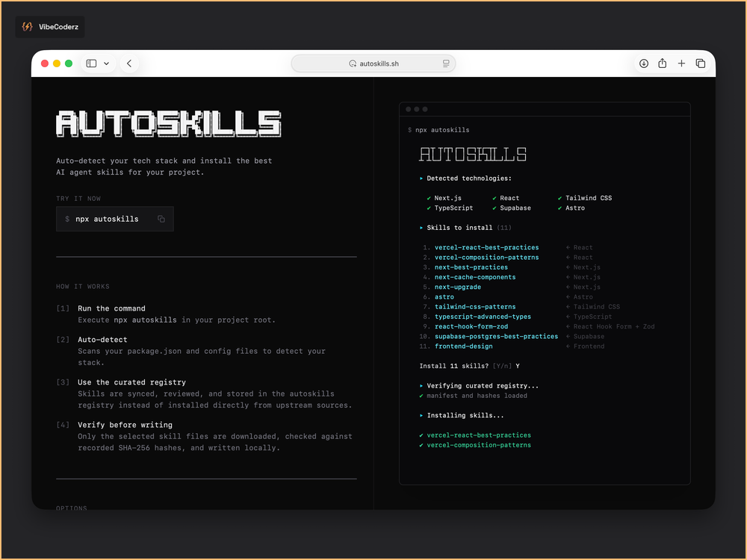The width and height of the screenshot is (747, 560).
Task: Click the yellow minimize window button
Action: [57, 63]
